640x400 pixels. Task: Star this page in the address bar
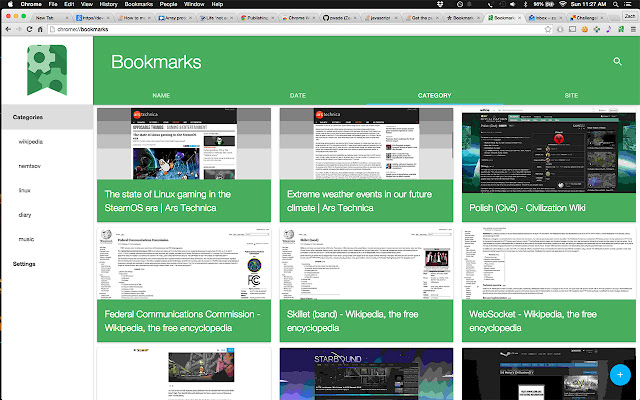(548, 29)
